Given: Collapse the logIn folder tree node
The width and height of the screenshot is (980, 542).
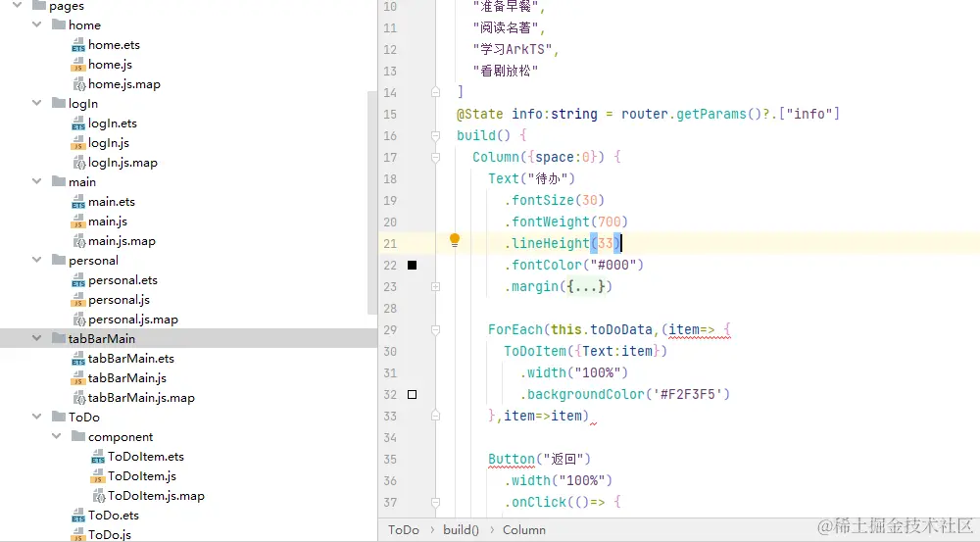Looking at the screenshot, I should 37,103.
